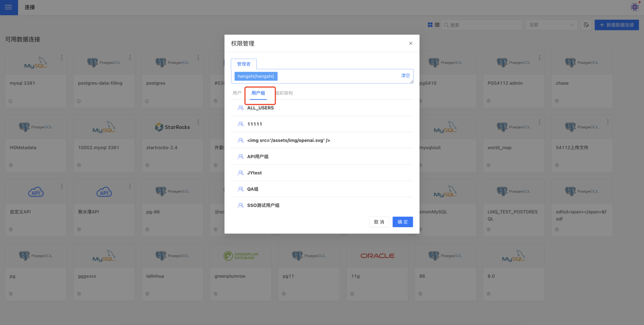Open the pg11 connection card
This screenshot has height=325, width=644.
click(x=309, y=272)
